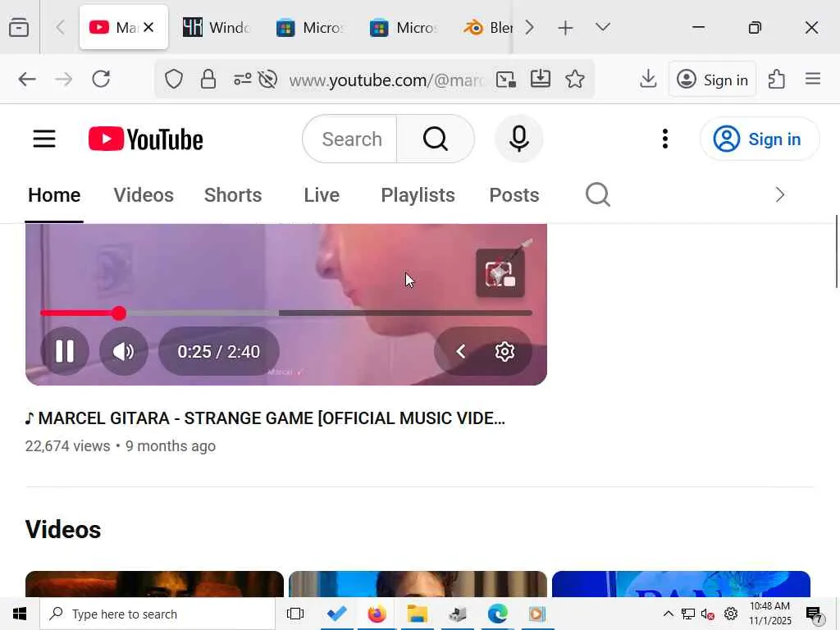The height and width of the screenshot is (630, 840).
Task: Expand player controls left chevron
Action: (460, 351)
